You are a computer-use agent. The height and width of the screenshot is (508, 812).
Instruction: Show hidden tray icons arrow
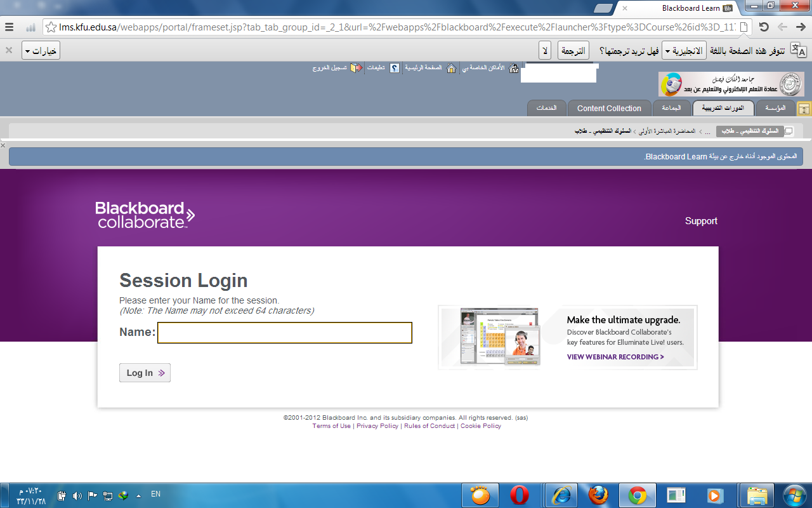(x=138, y=496)
